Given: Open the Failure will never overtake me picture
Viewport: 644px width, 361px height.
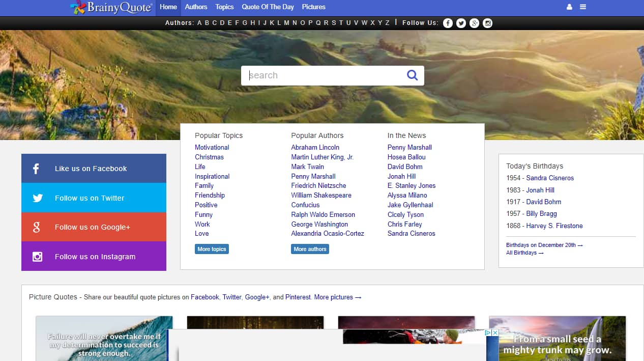Looking at the screenshot, I should click(104, 339).
